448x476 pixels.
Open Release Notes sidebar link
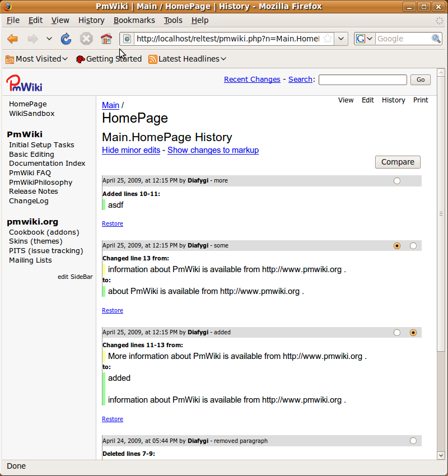click(x=34, y=192)
